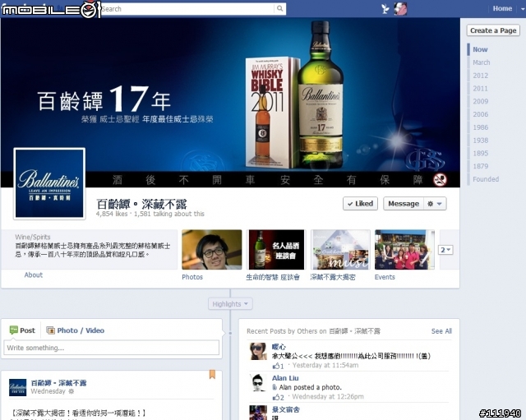
Task: Jump to Now in timeline
Action: [x=480, y=49]
